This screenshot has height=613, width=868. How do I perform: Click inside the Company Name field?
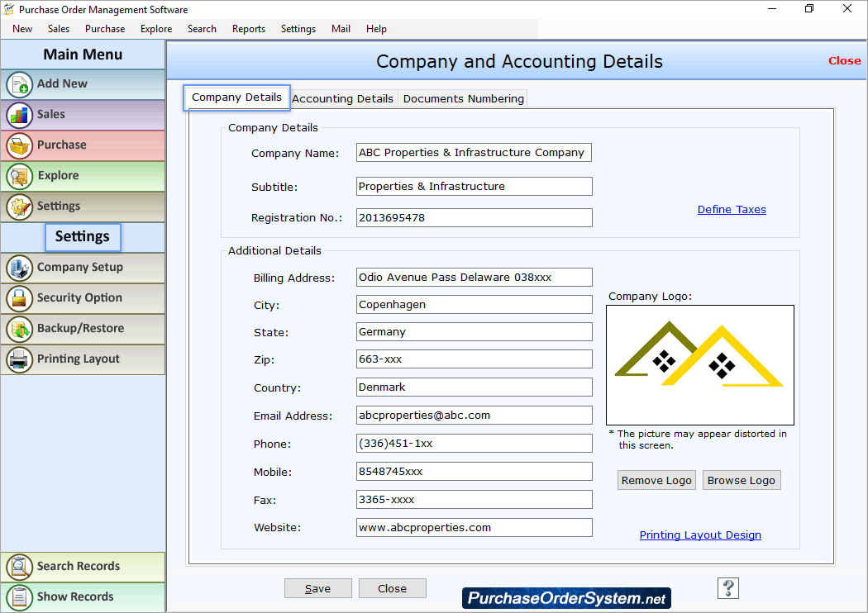click(473, 152)
